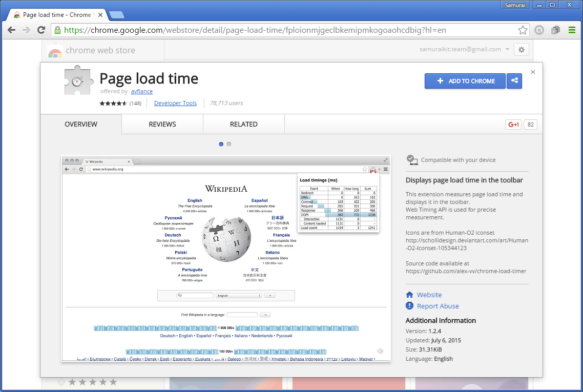Click the Samurai profile button

(515, 5)
